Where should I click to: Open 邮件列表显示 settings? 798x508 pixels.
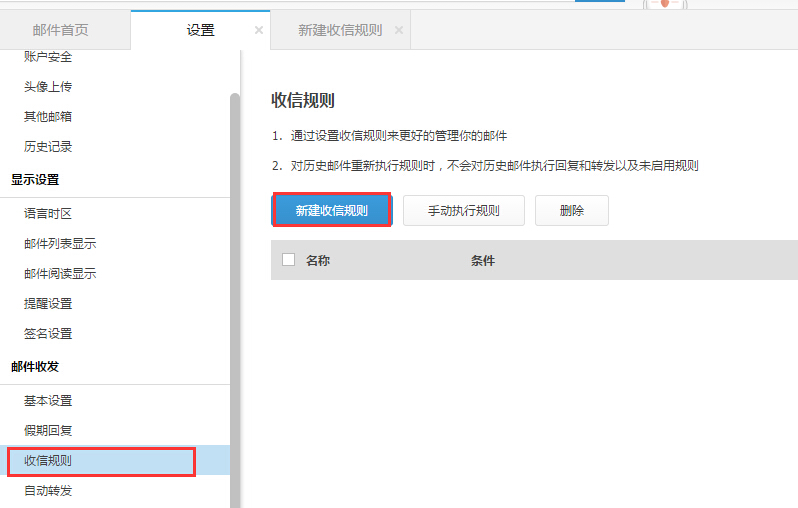[x=60, y=244]
